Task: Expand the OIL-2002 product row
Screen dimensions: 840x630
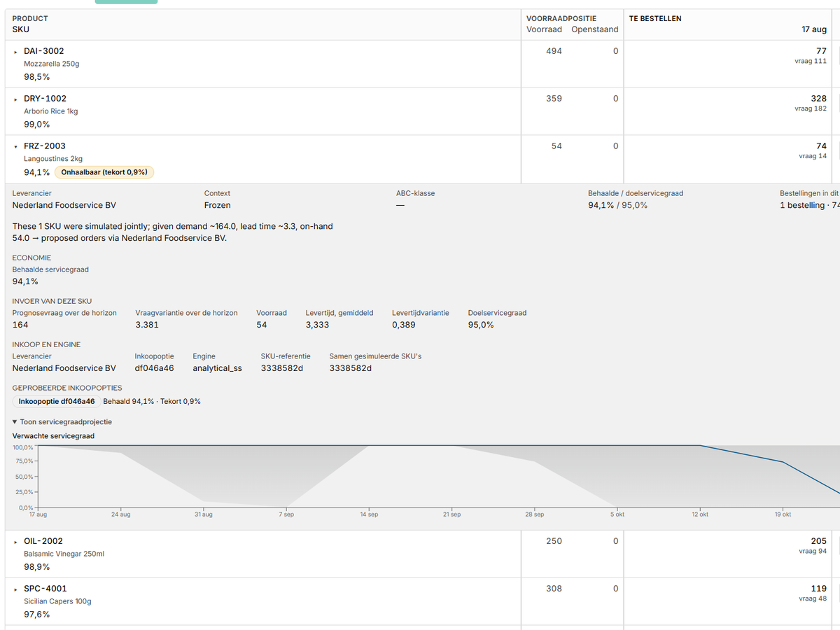Action: click(x=15, y=542)
